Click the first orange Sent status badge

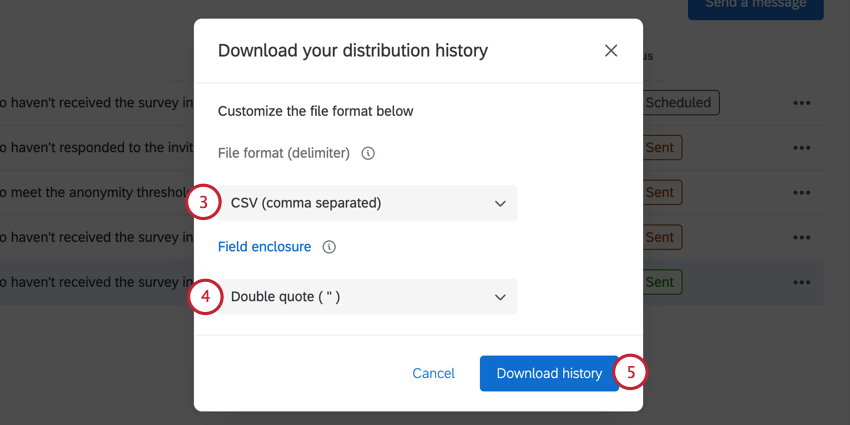coord(661,147)
